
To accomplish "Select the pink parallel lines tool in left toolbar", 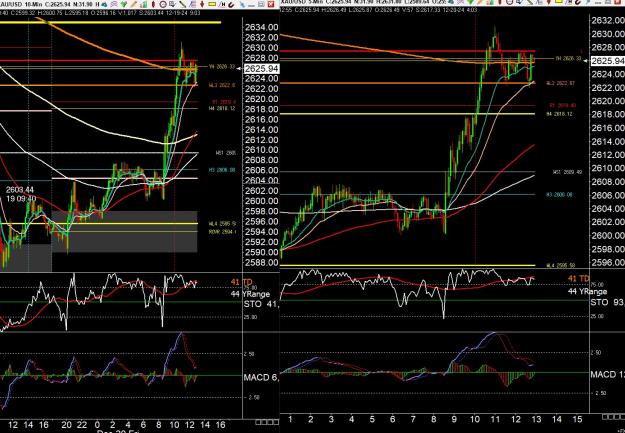I will point(193,4).
